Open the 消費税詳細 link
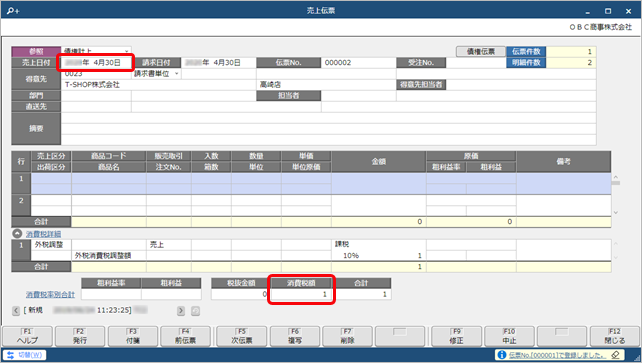Viewport: 642px width, 363px height. (43, 234)
